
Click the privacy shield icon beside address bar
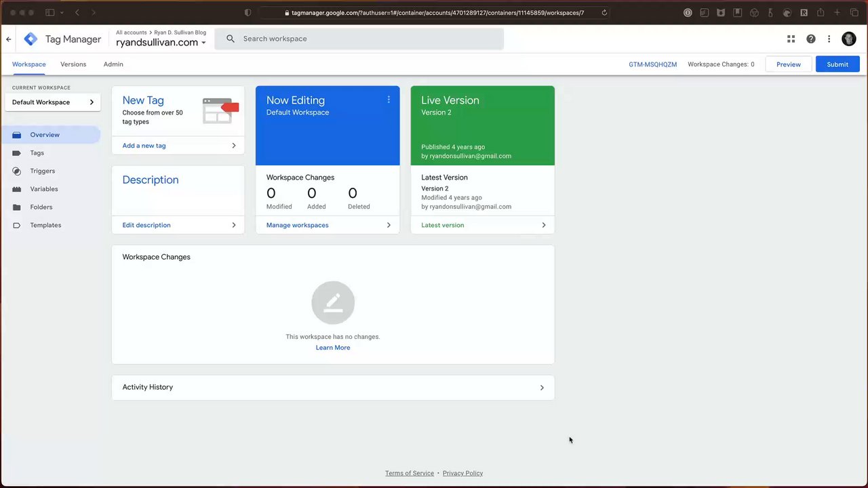coord(248,12)
